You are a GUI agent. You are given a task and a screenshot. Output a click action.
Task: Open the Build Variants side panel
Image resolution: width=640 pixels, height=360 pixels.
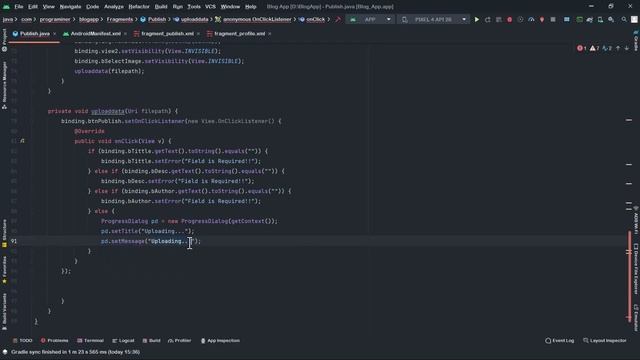pyautogui.click(x=4, y=312)
